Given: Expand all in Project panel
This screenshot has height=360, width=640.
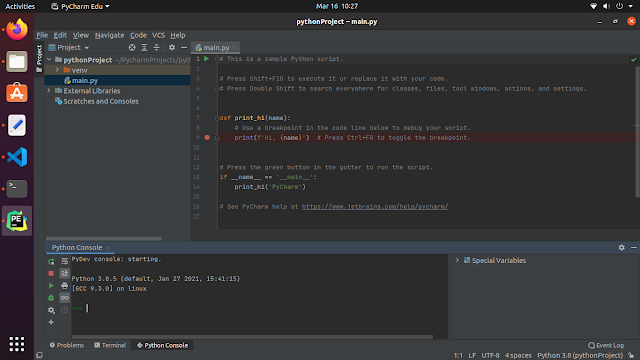Looking at the screenshot, I should 144,47.
